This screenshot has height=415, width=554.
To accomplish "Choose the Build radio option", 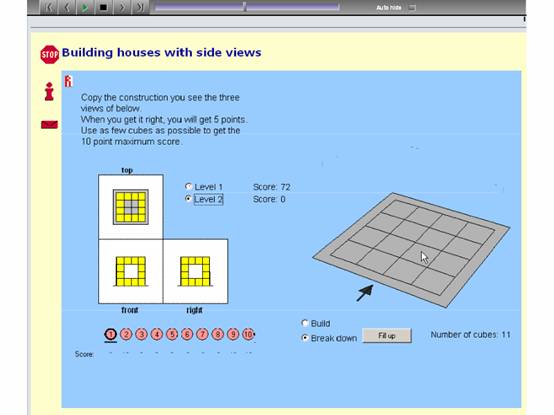I will coord(305,323).
